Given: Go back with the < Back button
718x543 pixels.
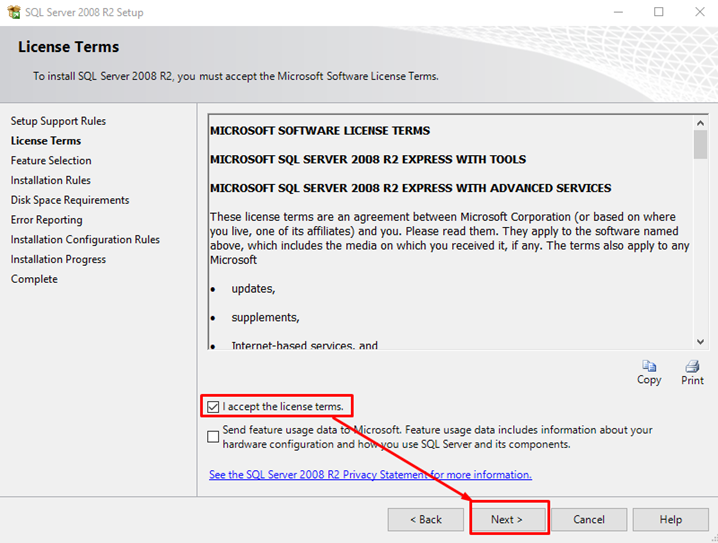Looking at the screenshot, I should 425,519.
